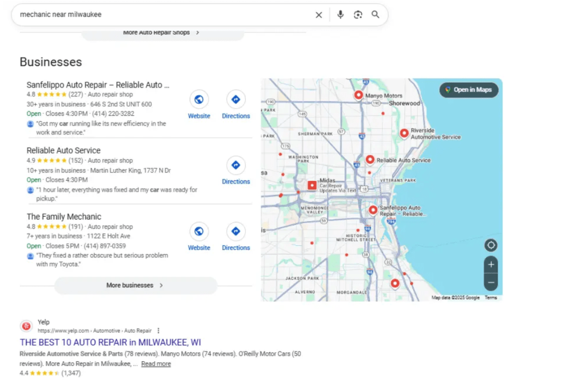Screen dimensions: 564x392
Task: Click Read more in Yelp snippet
Action: coord(156,364)
